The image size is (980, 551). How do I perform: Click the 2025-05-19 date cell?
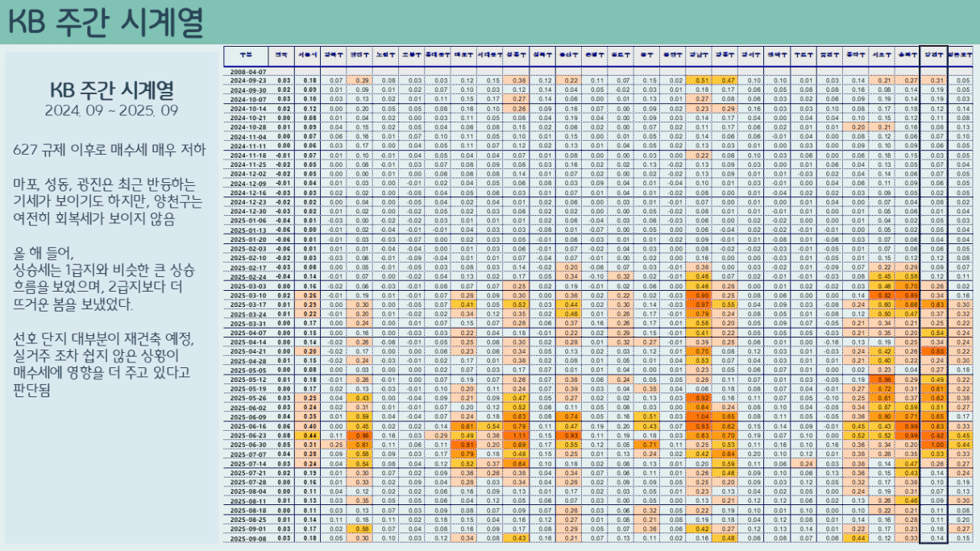(248, 388)
